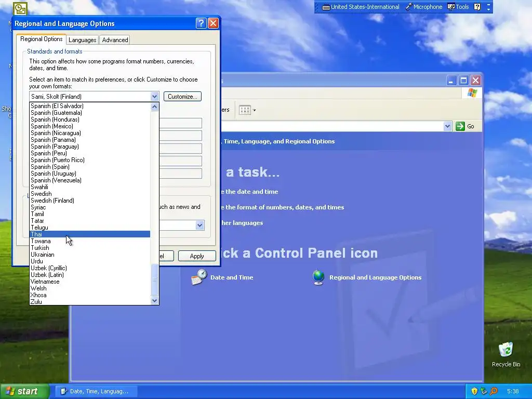This screenshot has width=532, height=399.
Task: Click the list scrollbar up arrow
Action: [154, 107]
